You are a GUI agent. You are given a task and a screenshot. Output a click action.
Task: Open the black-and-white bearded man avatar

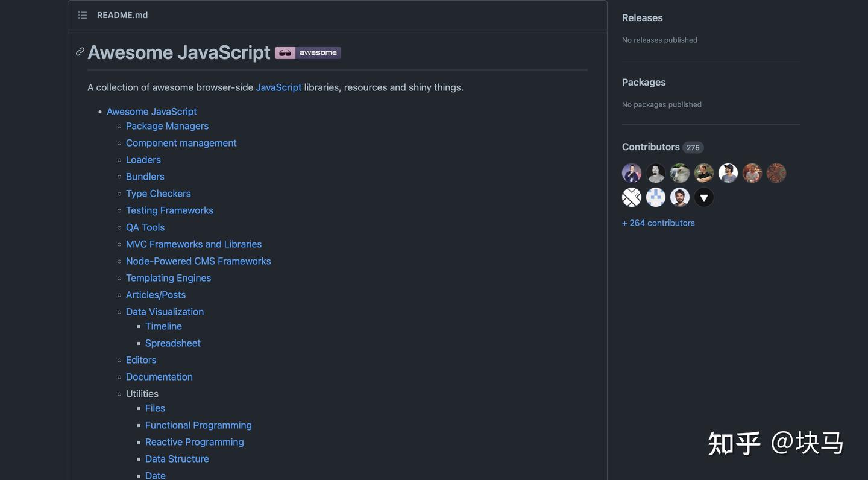pyautogui.click(x=656, y=173)
